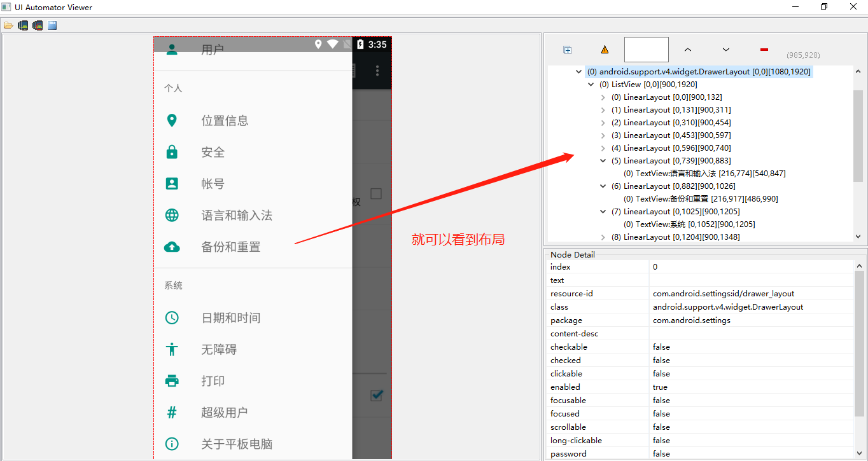Select the TextView:系统 tree node
This screenshot has height=461, width=868.
[689, 224]
